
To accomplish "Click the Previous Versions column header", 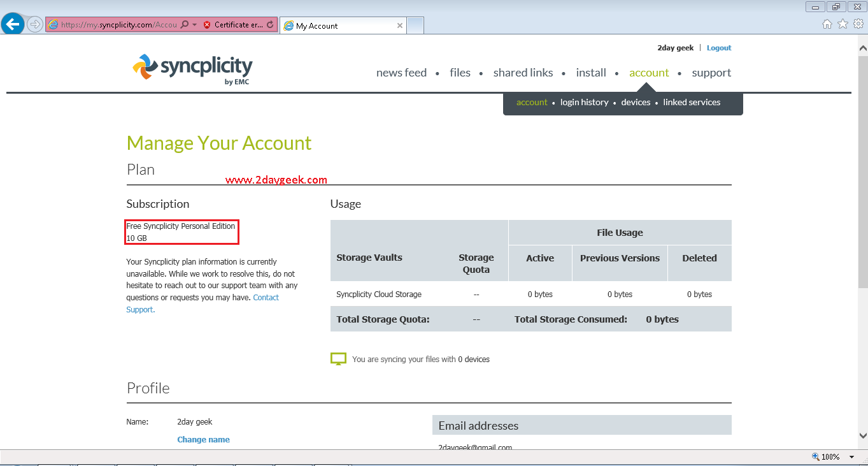I will [x=620, y=258].
